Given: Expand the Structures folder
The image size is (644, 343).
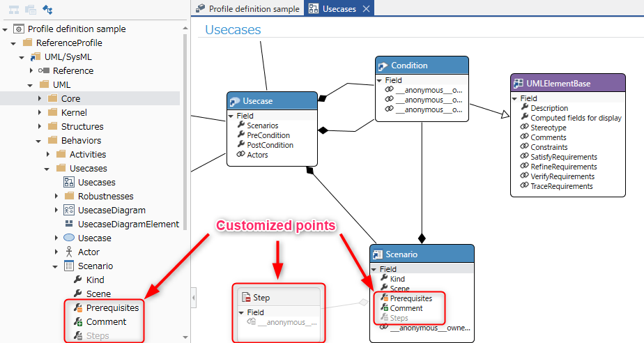Looking at the screenshot, I should (40, 126).
